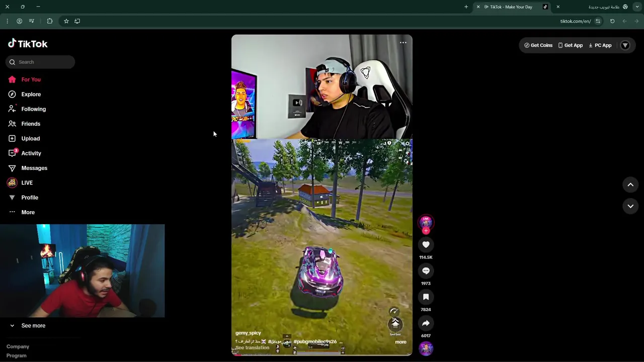Click the video seek bar at the bottom
The image size is (644, 362).
point(322,354)
